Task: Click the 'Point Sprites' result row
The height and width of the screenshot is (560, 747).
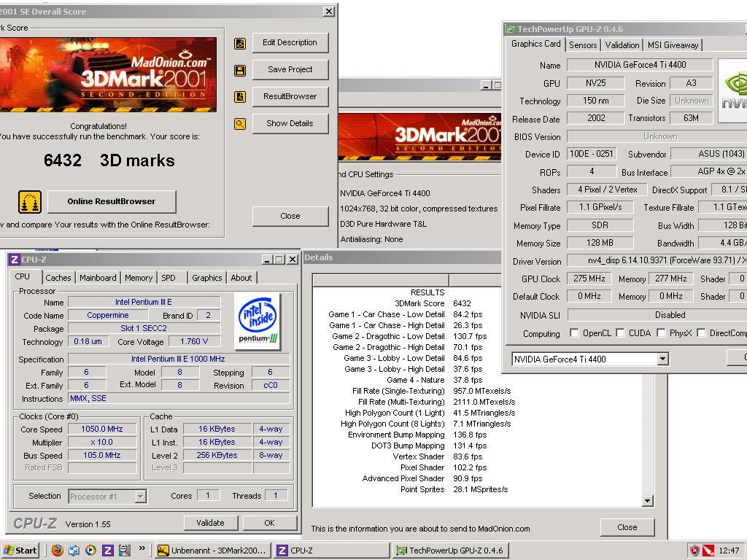Action: click(x=454, y=489)
